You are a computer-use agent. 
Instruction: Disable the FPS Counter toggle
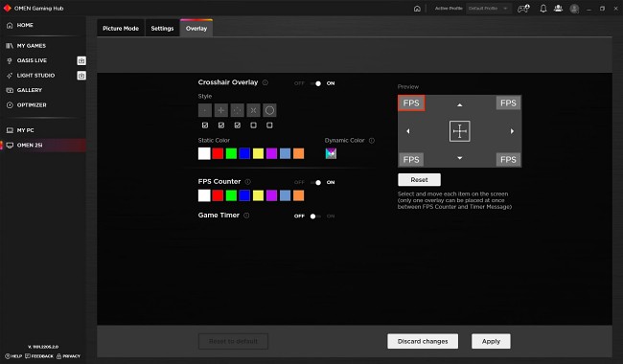[316, 183]
